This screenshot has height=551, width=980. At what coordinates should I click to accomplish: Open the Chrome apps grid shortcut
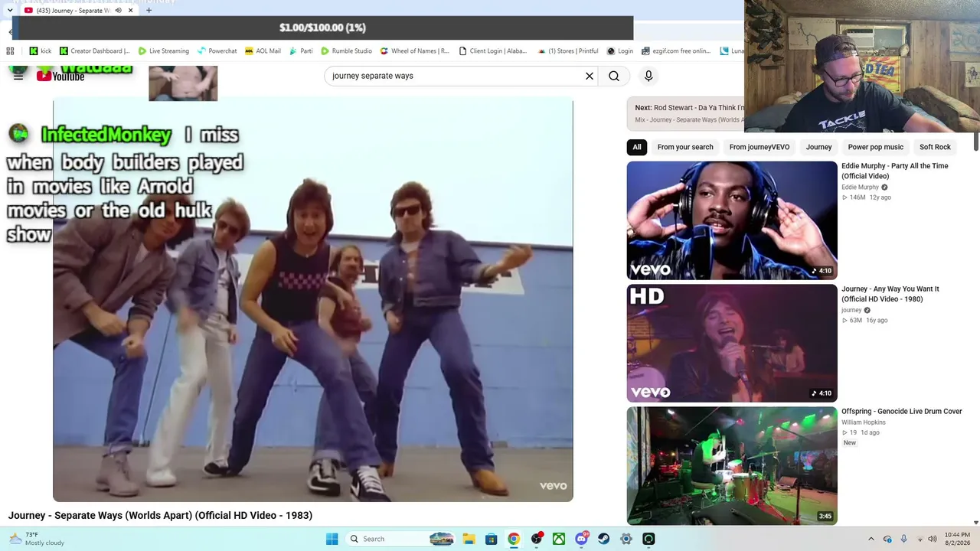(x=10, y=51)
